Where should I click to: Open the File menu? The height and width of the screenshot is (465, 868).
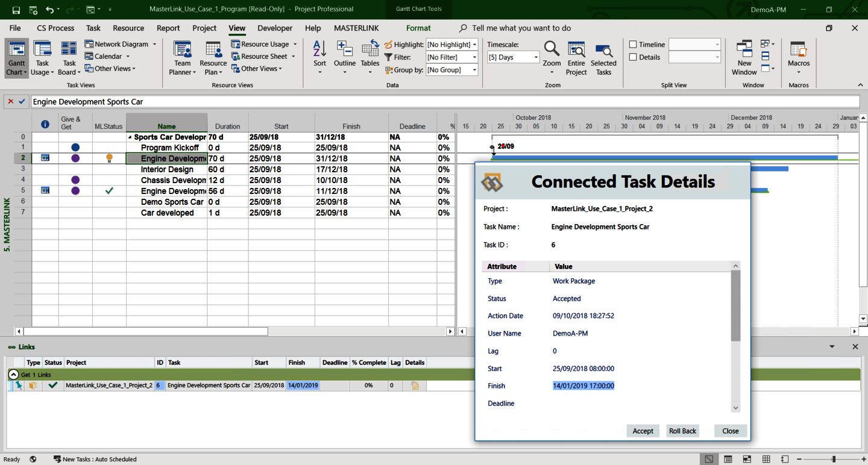coord(15,28)
